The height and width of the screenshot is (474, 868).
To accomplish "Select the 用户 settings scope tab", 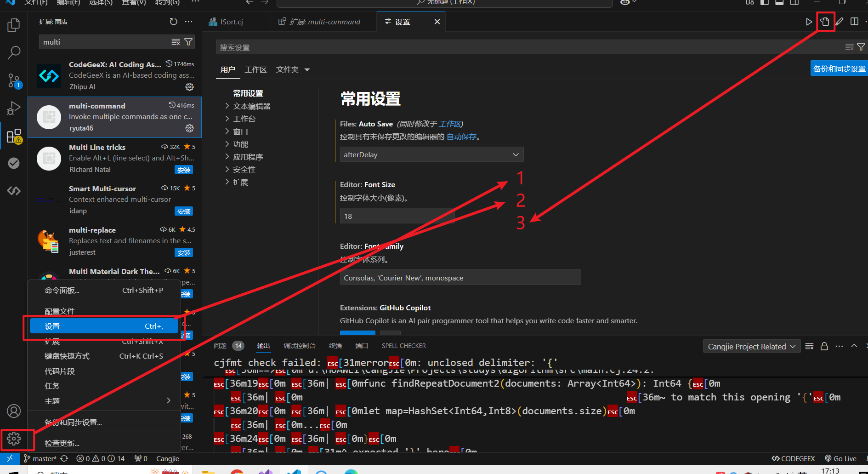I will [227, 69].
